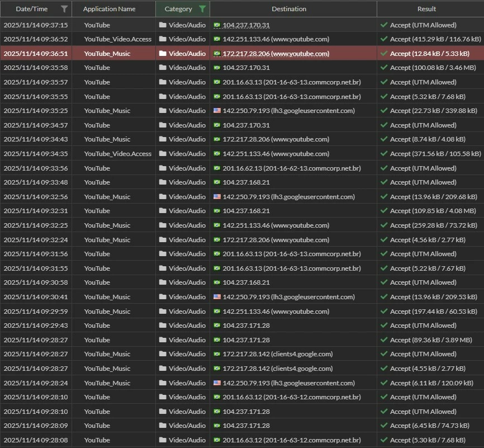Sort by the Category header label

pos(178,9)
